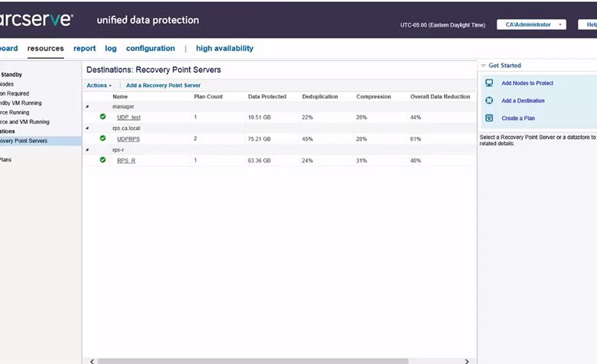The height and width of the screenshot is (364, 597).
Task: Switch to the report tab
Action: click(x=84, y=48)
